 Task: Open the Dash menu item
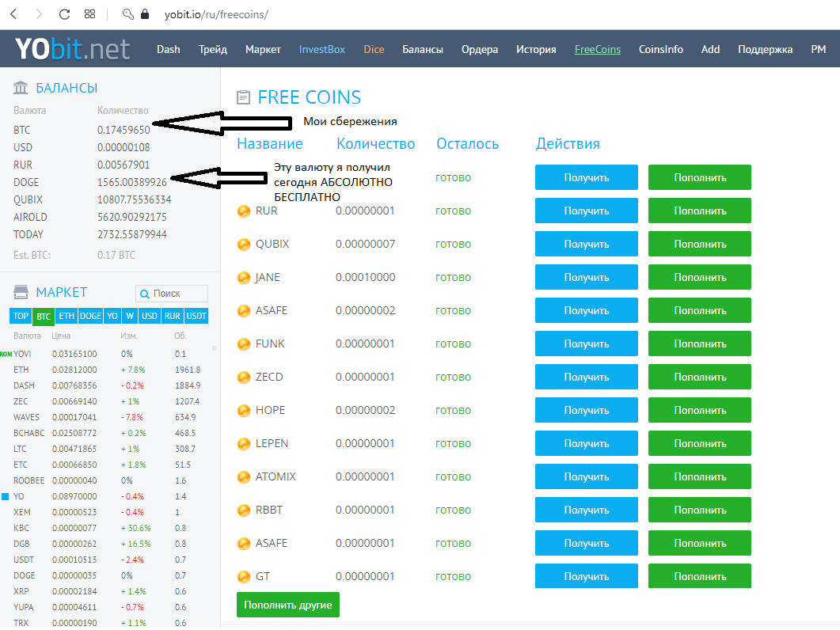[x=168, y=49]
